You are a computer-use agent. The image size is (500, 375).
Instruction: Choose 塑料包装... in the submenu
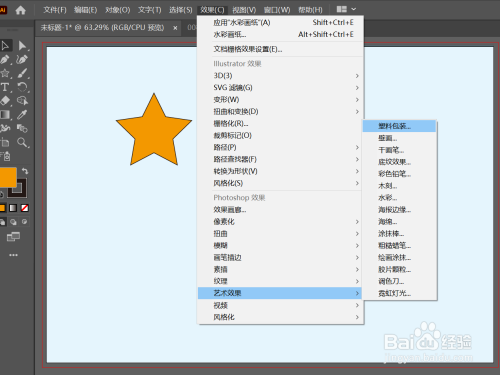pos(399,126)
